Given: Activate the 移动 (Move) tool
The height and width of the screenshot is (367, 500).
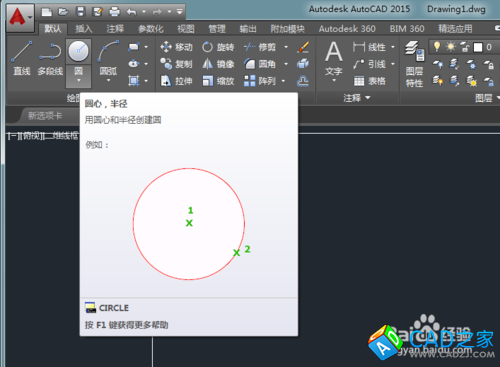Looking at the screenshot, I should 176,47.
